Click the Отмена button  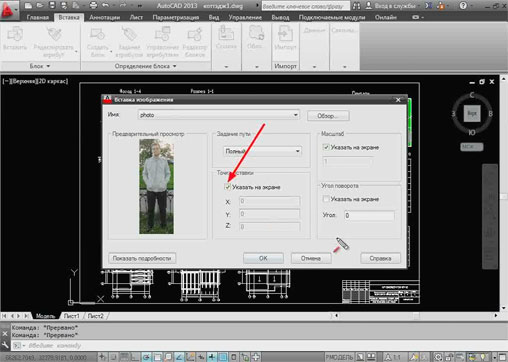[311, 258]
